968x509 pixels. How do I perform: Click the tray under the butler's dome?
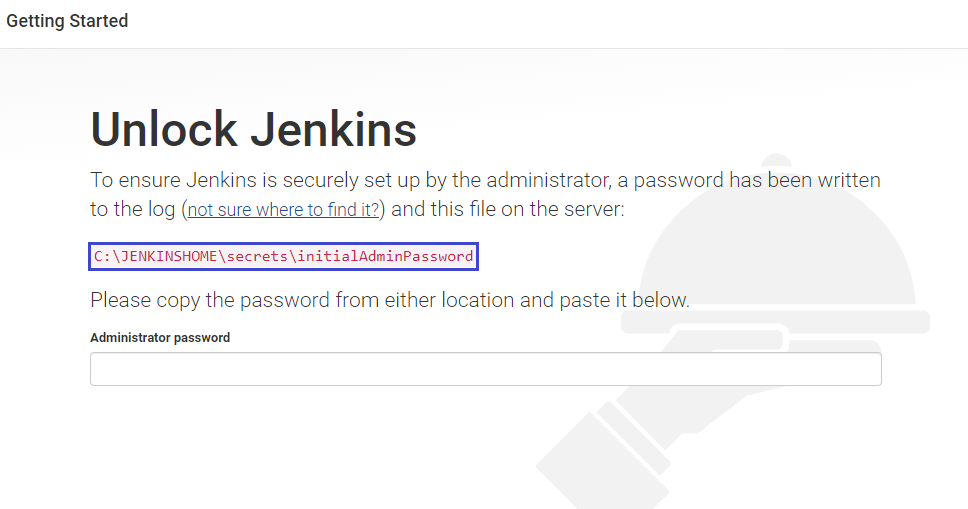coord(775,322)
